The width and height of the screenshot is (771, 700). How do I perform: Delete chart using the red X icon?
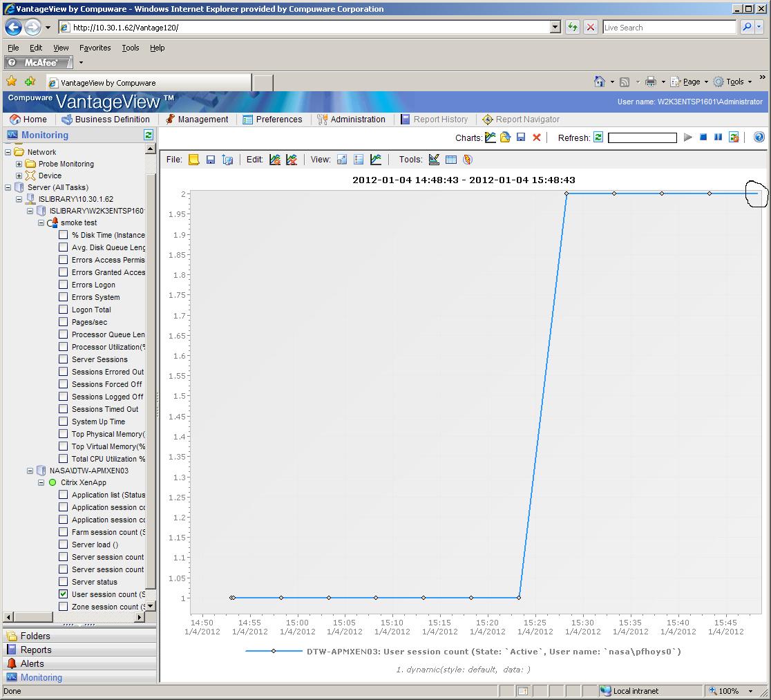537,138
